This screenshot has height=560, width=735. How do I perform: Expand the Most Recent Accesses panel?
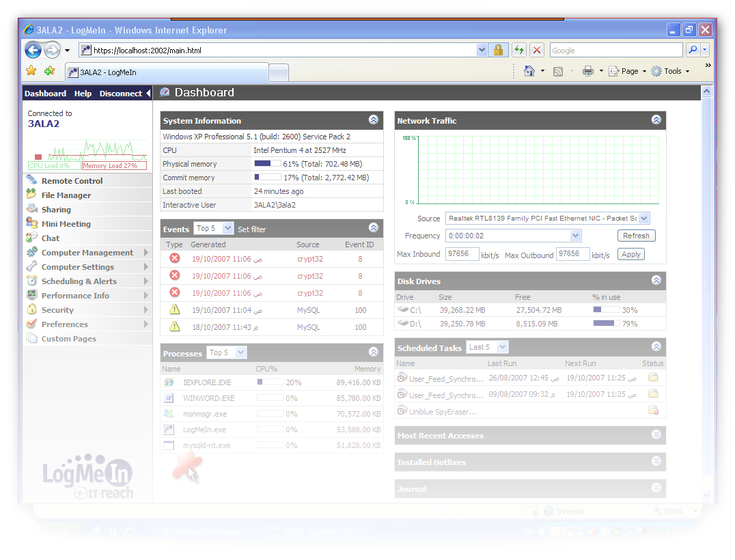click(x=656, y=434)
